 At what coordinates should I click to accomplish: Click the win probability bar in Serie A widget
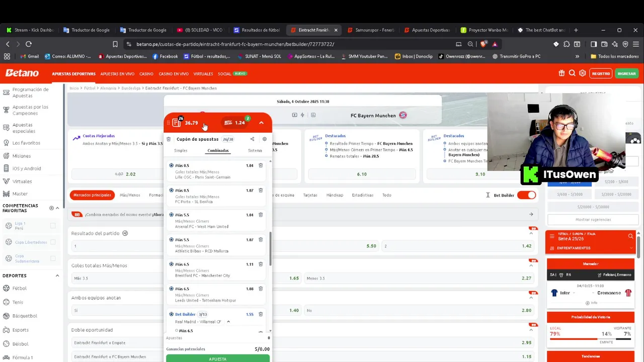[x=591, y=338]
